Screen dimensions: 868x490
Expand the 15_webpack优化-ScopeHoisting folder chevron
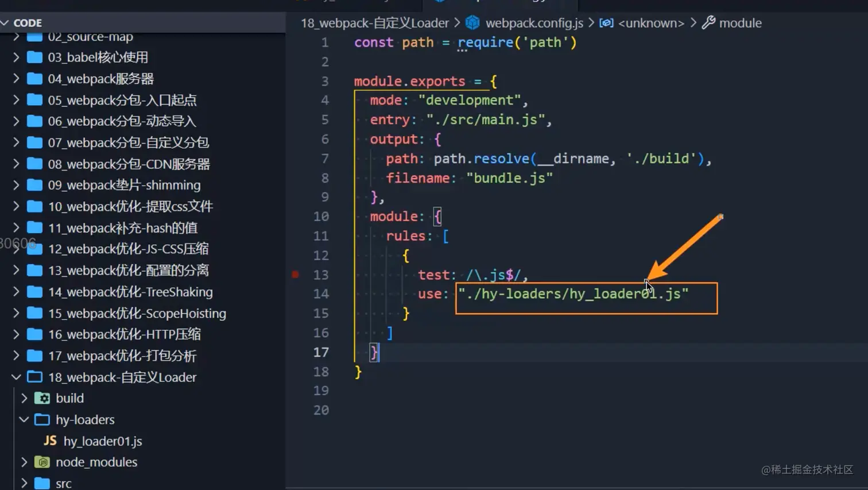(16, 313)
